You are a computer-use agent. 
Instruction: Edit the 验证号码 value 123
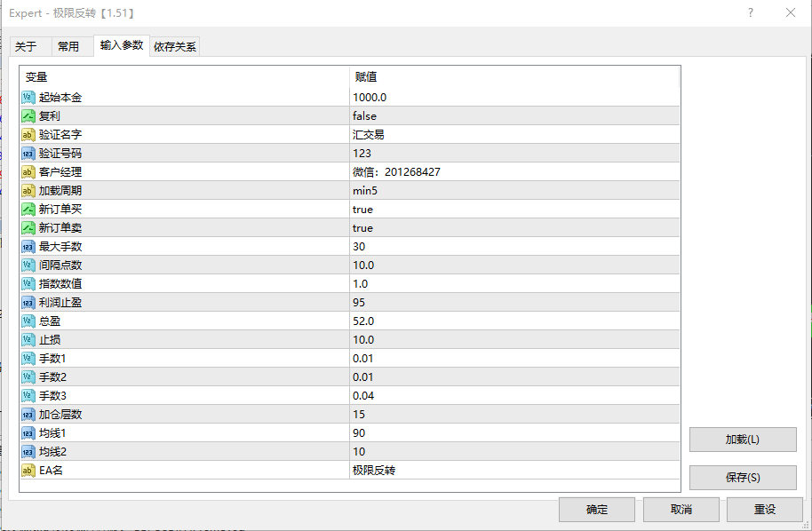click(514, 154)
